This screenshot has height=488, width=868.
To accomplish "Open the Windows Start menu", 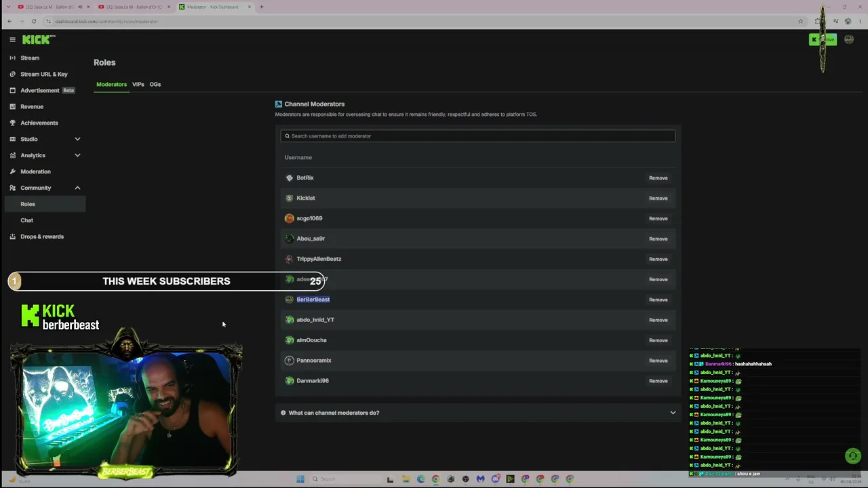I will pos(300,479).
